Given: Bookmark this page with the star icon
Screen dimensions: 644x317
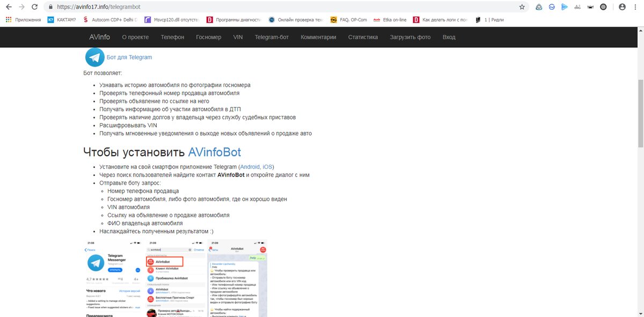Looking at the screenshot, I should point(522,7).
